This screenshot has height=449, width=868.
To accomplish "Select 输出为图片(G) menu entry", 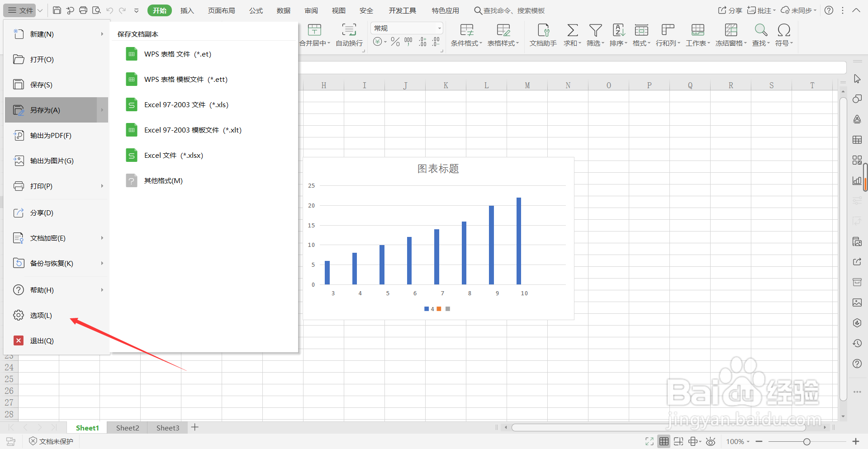I will pyautogui.click(x=57, y=161).
